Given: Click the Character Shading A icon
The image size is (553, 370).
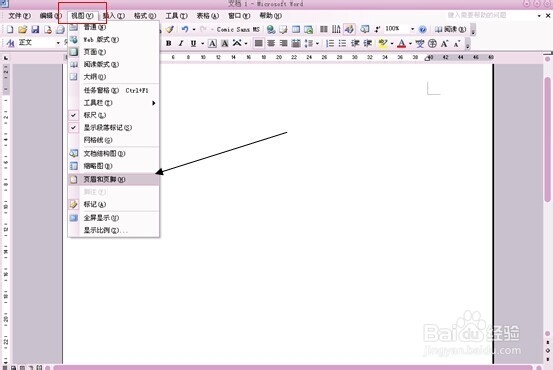Looking at the screenshot, I should pyautogui.click(x=224, y=43).
